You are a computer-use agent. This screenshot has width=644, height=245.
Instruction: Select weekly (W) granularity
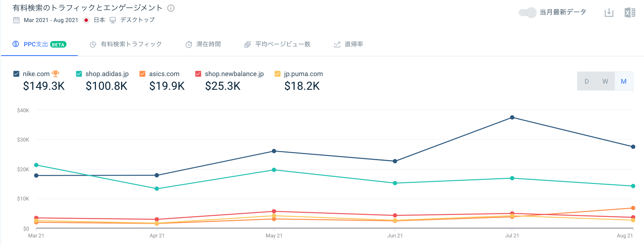(x=605, y=81)
